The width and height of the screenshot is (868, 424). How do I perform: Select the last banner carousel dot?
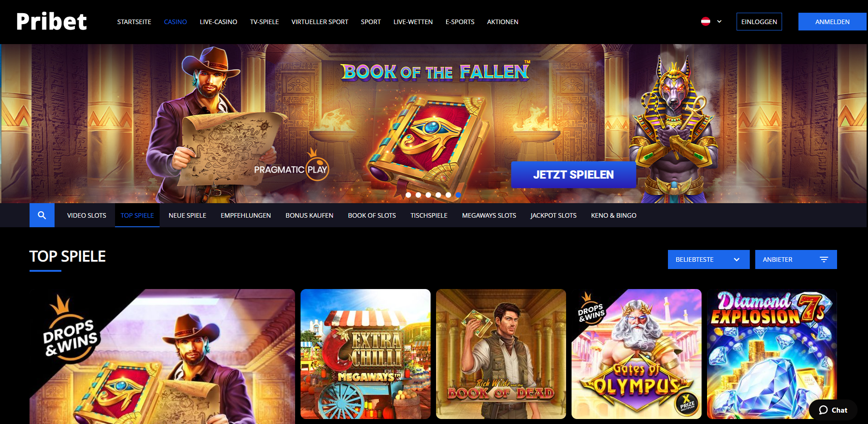coord(458,195)
